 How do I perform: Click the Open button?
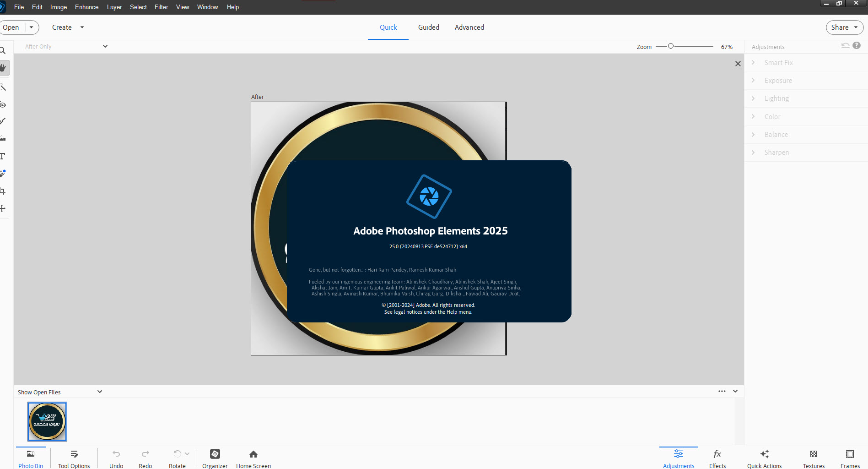coord(11,27)
